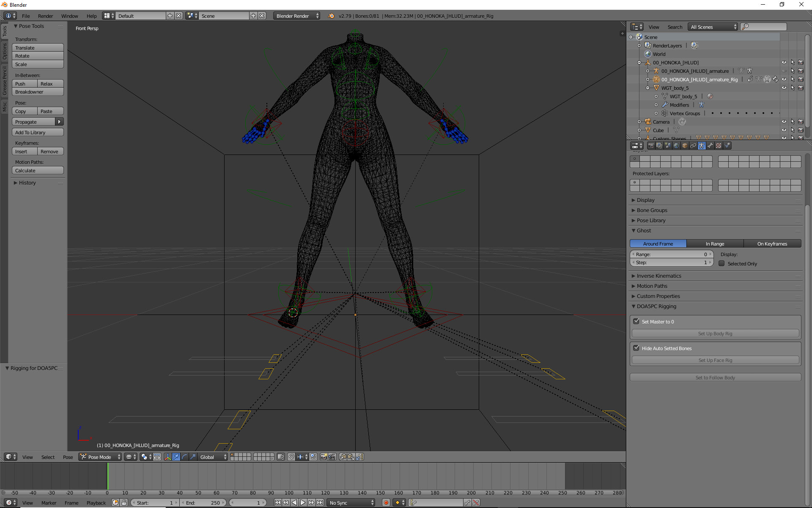Expand the Camera tree item in outliner
812x508 pixels.
[x=639, y=121]
